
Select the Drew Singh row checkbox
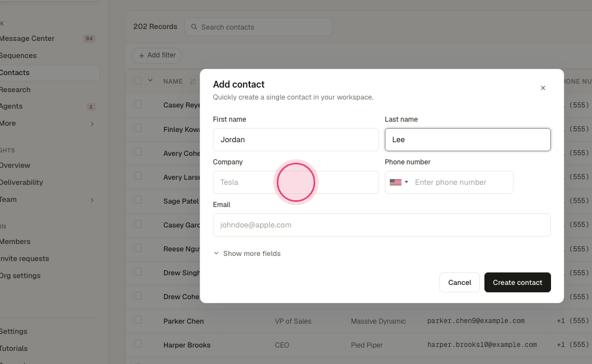tap(138, 272)
